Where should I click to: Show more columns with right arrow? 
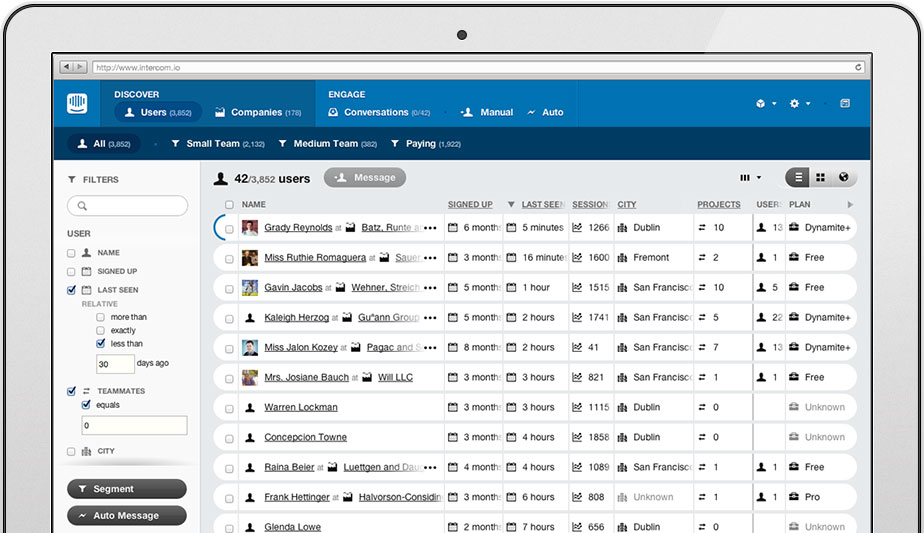click(850, 205)
